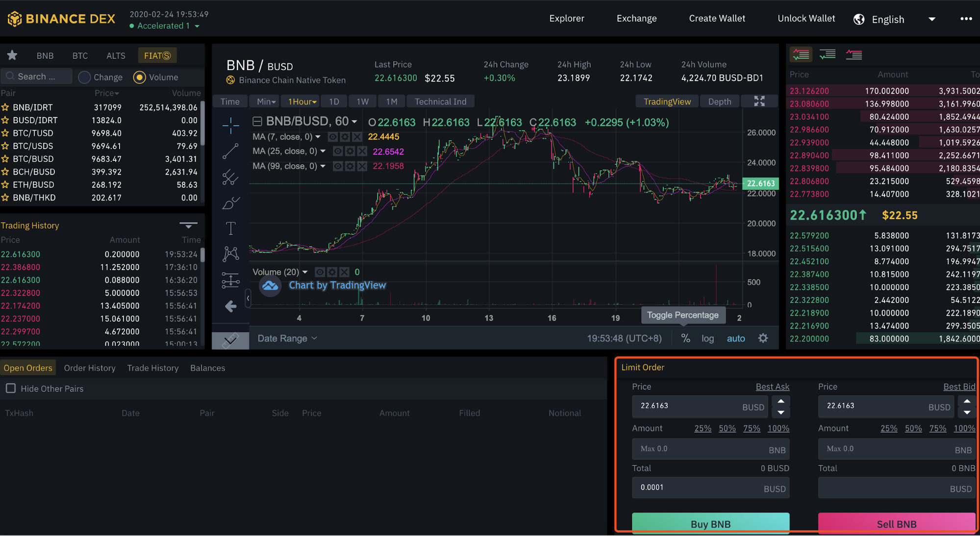Click the TradingView cloud logo

pyautogui.click(x=270, y=286)
